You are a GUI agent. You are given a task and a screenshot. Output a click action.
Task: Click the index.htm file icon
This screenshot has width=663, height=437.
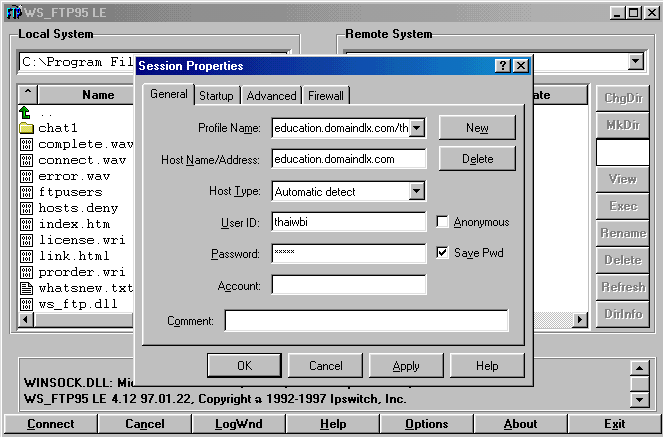tap(26, 224)
